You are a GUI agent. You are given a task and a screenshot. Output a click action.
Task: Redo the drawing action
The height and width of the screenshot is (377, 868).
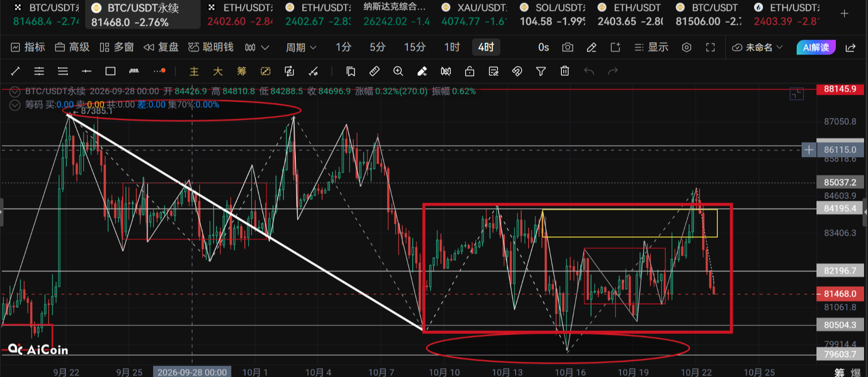pos(613,71)
